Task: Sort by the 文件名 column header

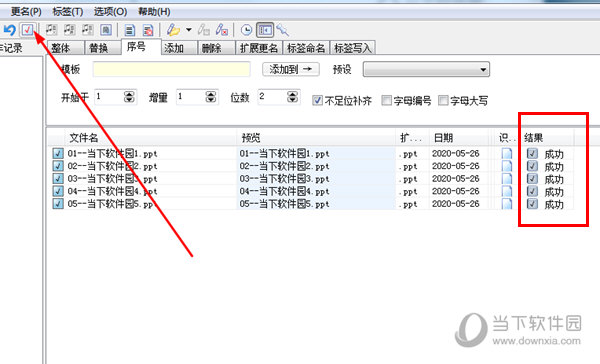Action: coord(150,138)
